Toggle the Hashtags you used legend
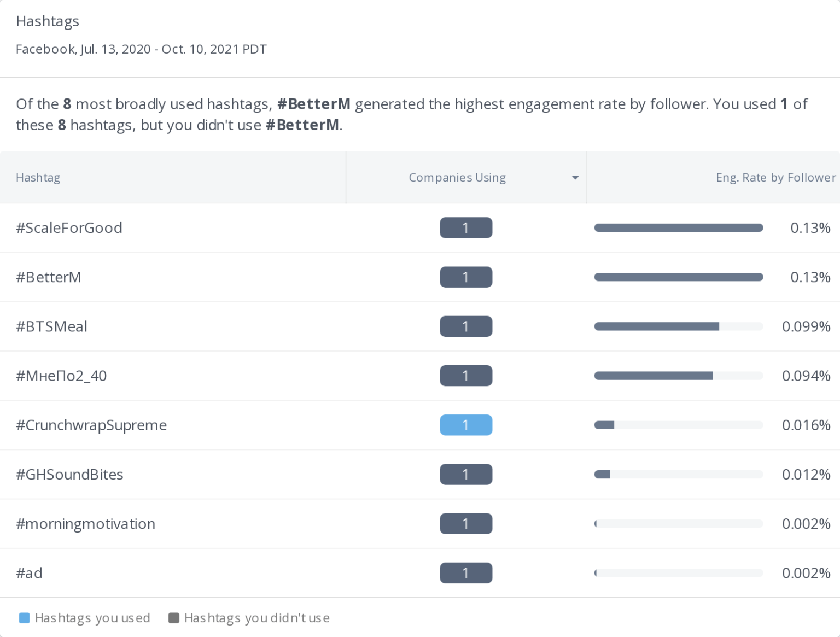Viewport: 840px width, 637px height. click(91, 618)
